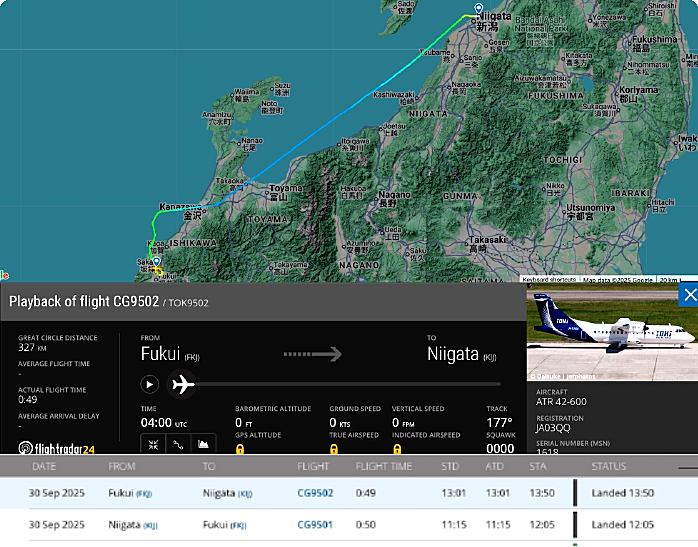
Task: Click the true airspeed lock icon
Action: (x=334, y=450)
